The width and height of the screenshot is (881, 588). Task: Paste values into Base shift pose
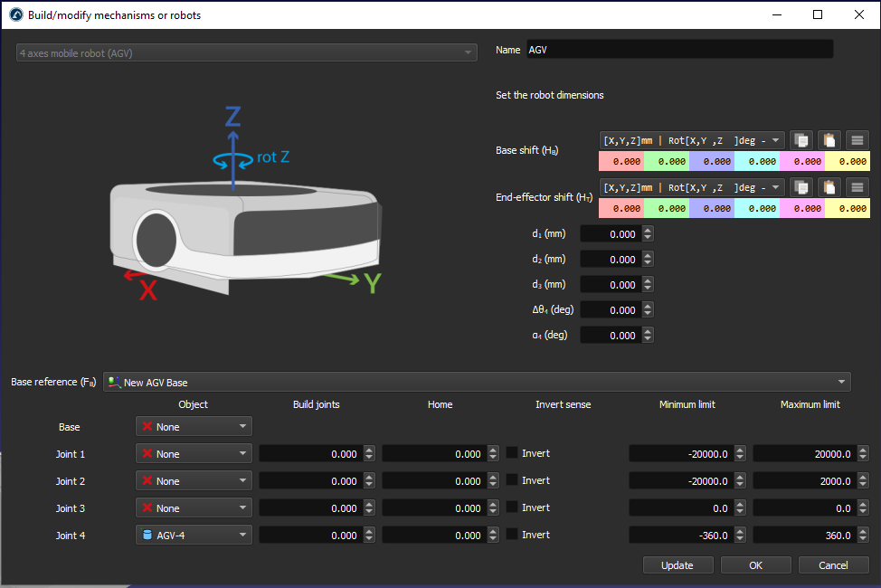(x=829, y=140)
